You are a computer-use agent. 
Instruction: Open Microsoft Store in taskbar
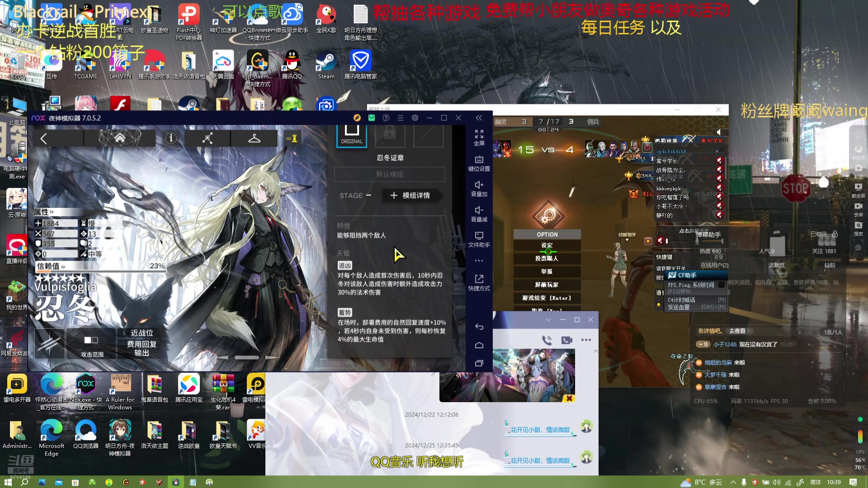(75, 482)
